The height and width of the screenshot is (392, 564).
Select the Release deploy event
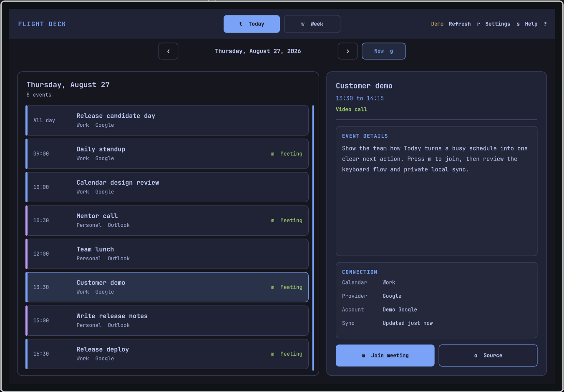(167, 354)
